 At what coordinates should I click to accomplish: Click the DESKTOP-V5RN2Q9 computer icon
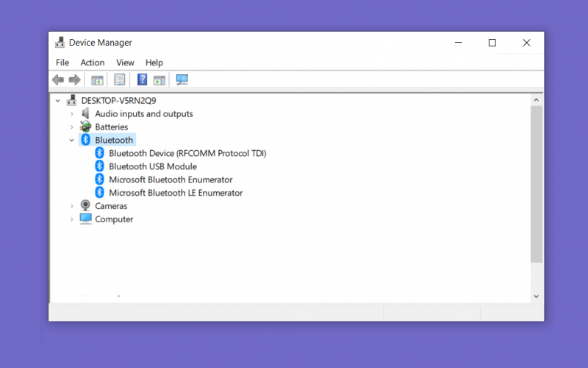pyautogui.click(x=71, y=100)
